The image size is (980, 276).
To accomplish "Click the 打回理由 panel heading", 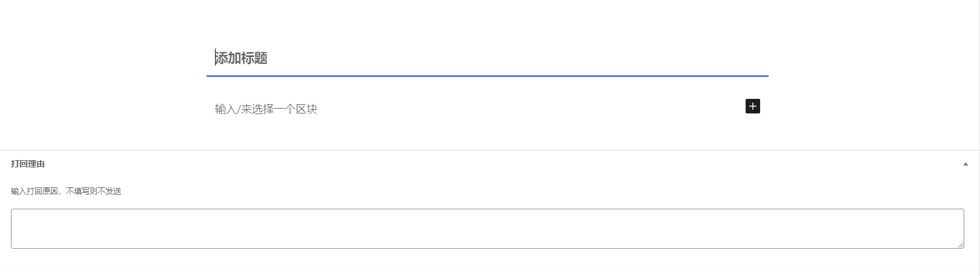I will (28, 164).
